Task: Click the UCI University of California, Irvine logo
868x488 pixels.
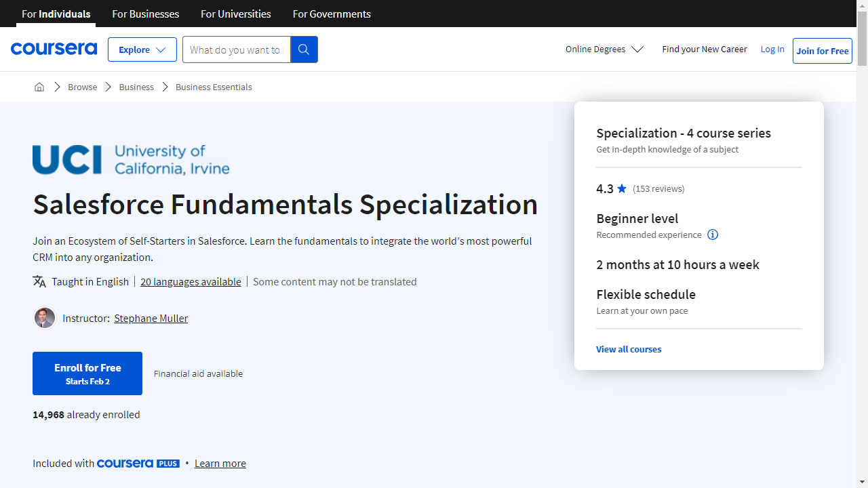Action: tap(131, 160)
